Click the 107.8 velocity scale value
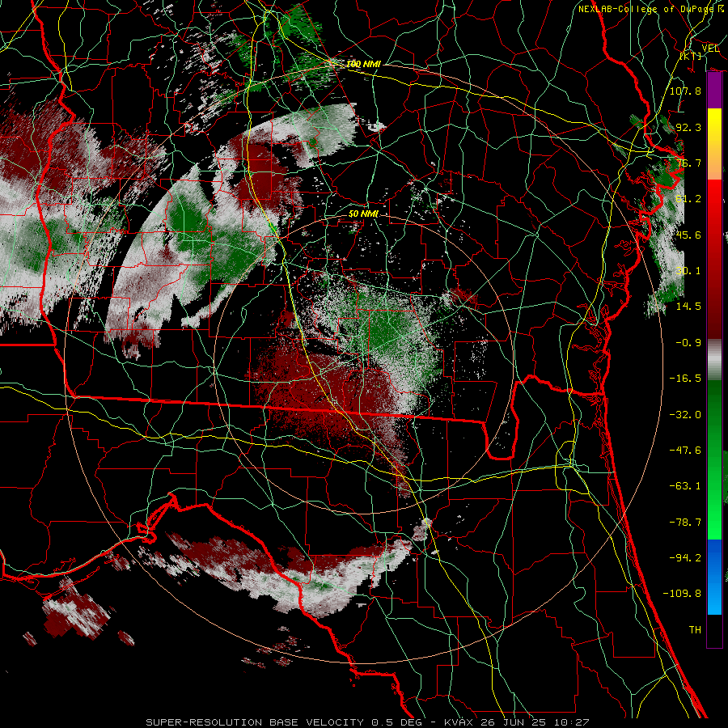728x728 pixels. pos(685,91)
